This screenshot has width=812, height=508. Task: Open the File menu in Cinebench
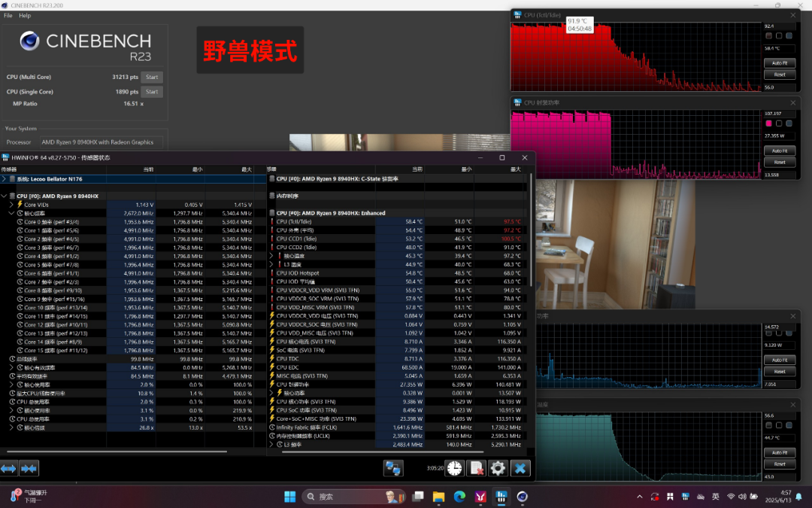(8, 16)
